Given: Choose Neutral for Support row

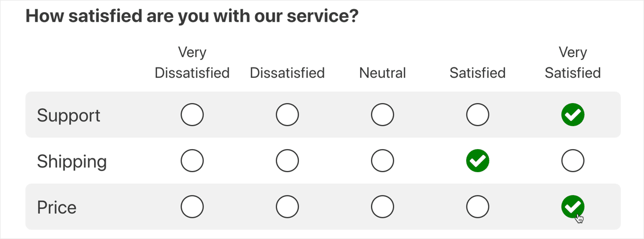Looking at the screenshot, I should pos(383,115).
